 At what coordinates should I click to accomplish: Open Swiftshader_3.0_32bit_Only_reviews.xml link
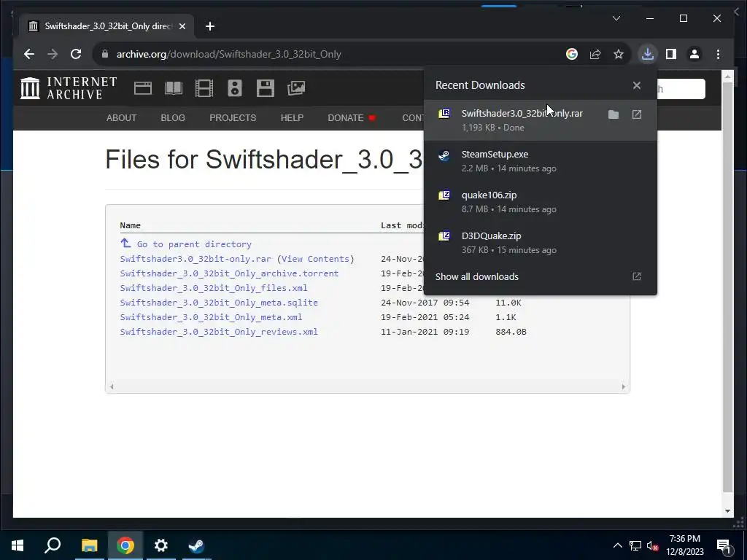click(219, 332)
